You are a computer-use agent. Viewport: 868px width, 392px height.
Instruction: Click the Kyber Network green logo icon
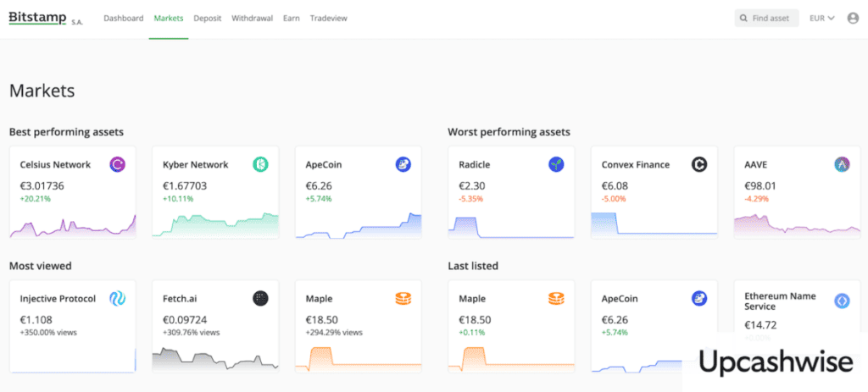pos(260,164)
